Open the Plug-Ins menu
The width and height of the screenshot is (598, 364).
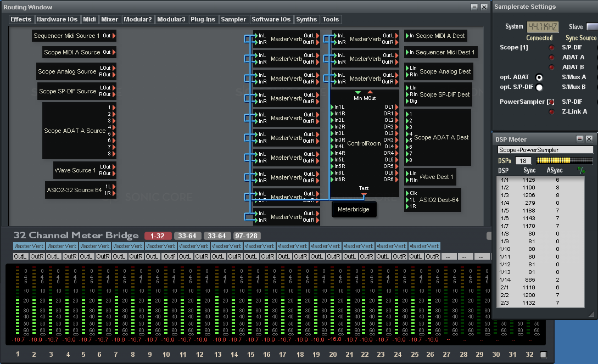coord(203,19)
